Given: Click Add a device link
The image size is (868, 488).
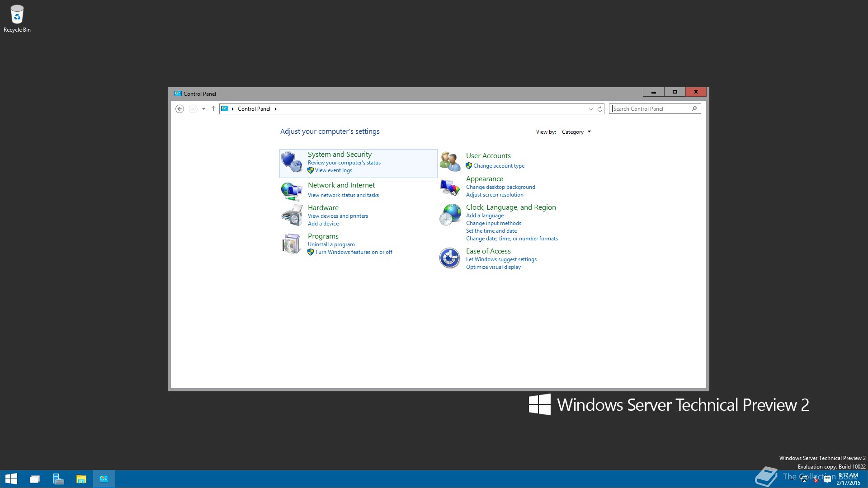Looking at the screenshot, I should (323, 224).
